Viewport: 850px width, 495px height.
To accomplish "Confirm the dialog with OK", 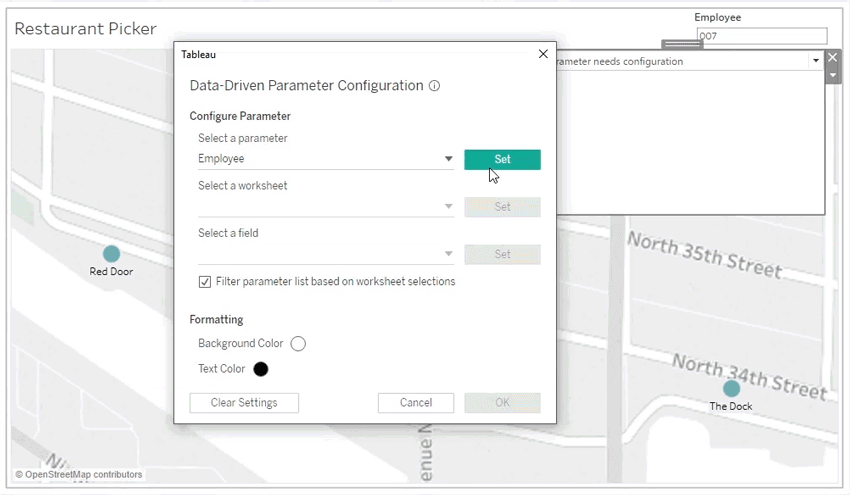I will tap(502, 403).
